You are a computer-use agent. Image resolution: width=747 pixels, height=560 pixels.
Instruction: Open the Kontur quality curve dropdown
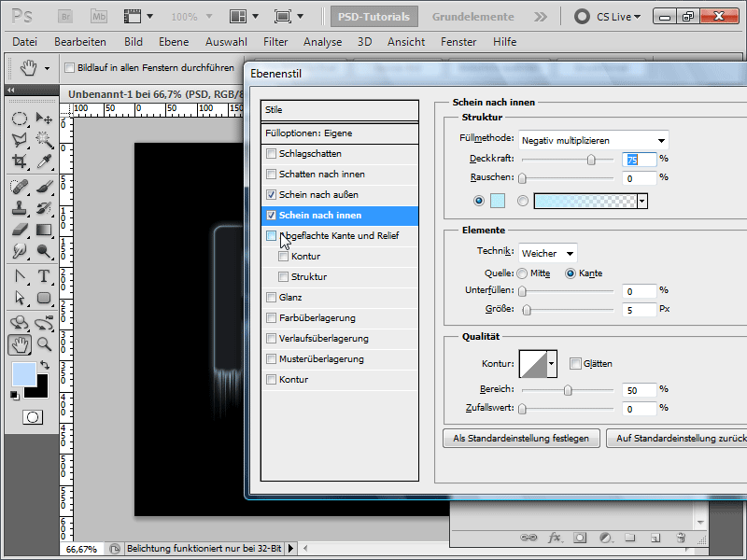click(552, 364)
